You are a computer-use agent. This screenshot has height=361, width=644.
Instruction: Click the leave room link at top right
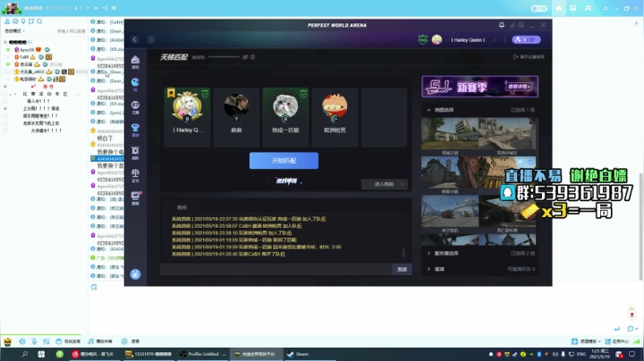click(529, 57)
